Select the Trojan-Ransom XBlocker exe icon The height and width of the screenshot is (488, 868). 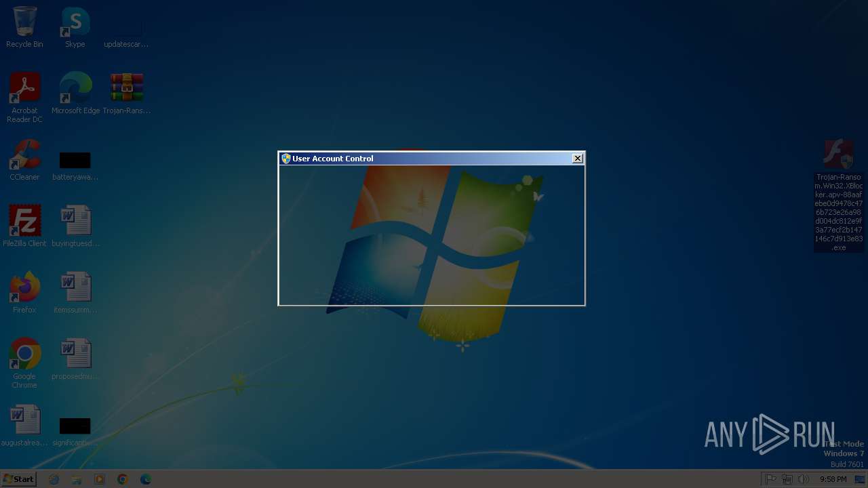839,195
